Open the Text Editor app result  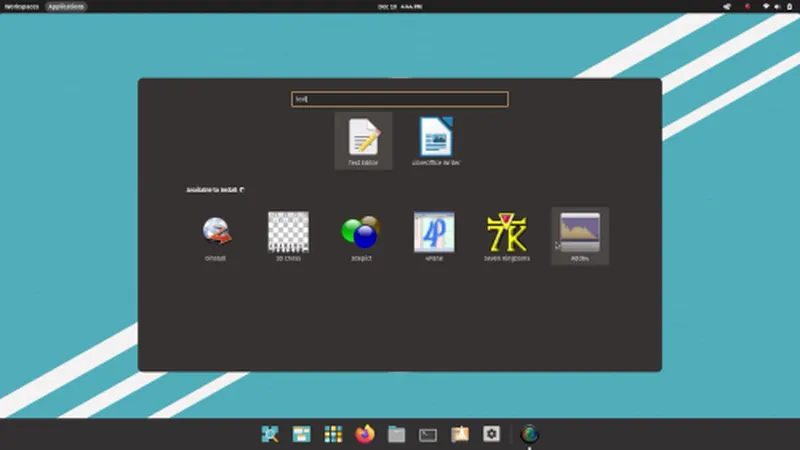coord(363,138)
